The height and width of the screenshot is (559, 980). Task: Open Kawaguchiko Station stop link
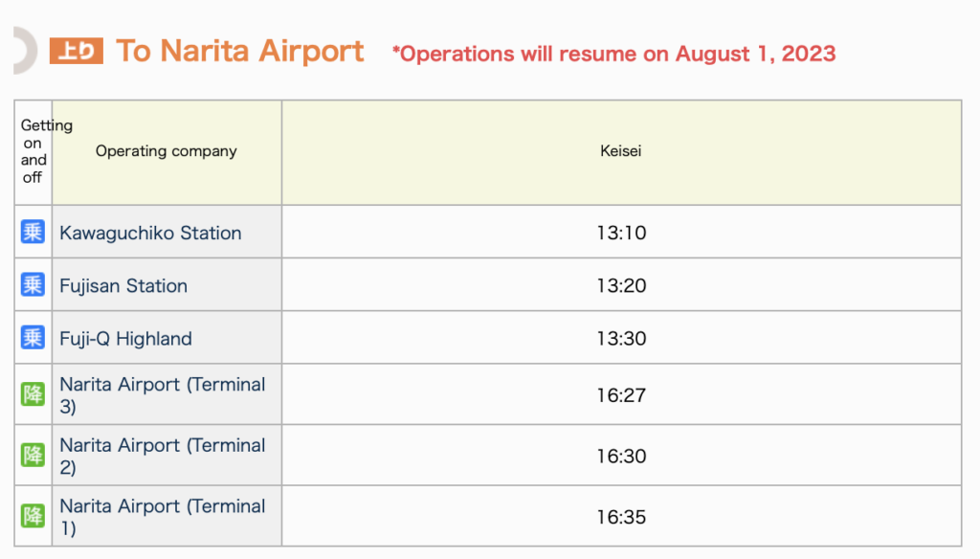point(150,233)
